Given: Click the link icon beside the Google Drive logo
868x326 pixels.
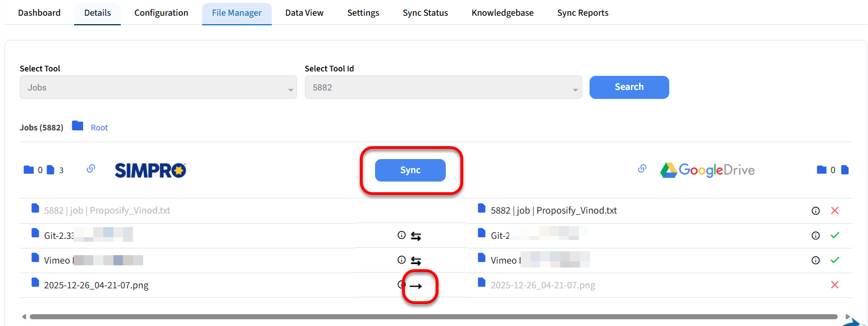Looking at the screenshot, I should [x=642, y=169].
